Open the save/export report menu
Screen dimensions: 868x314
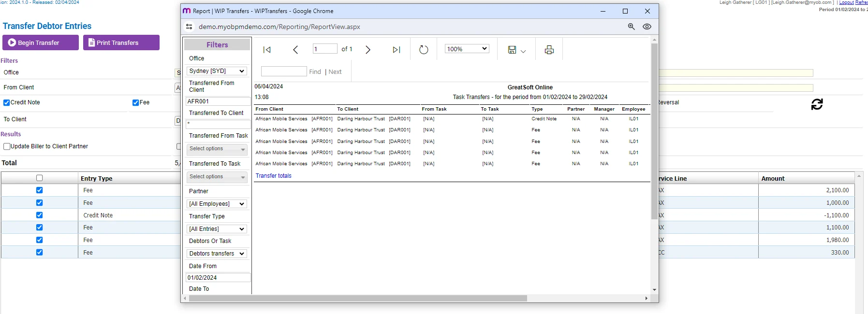point(516,50)
